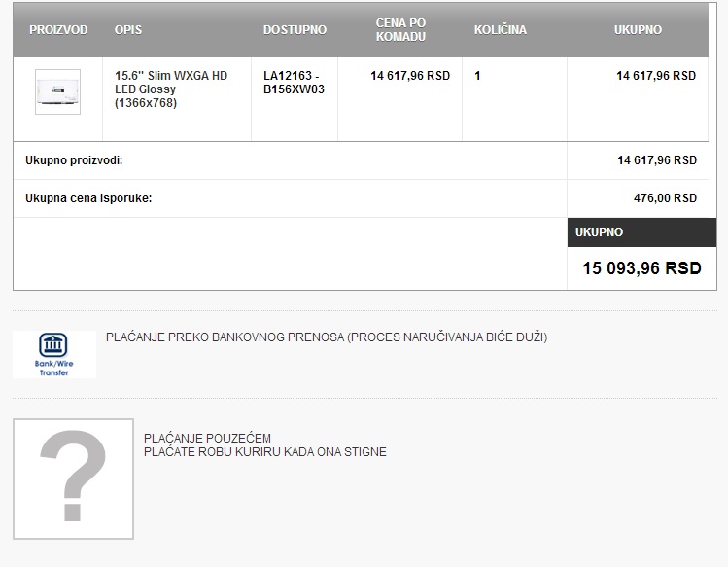
Task: Click the Ukupno proizvodi row label
Action: [x=74, y=160]
